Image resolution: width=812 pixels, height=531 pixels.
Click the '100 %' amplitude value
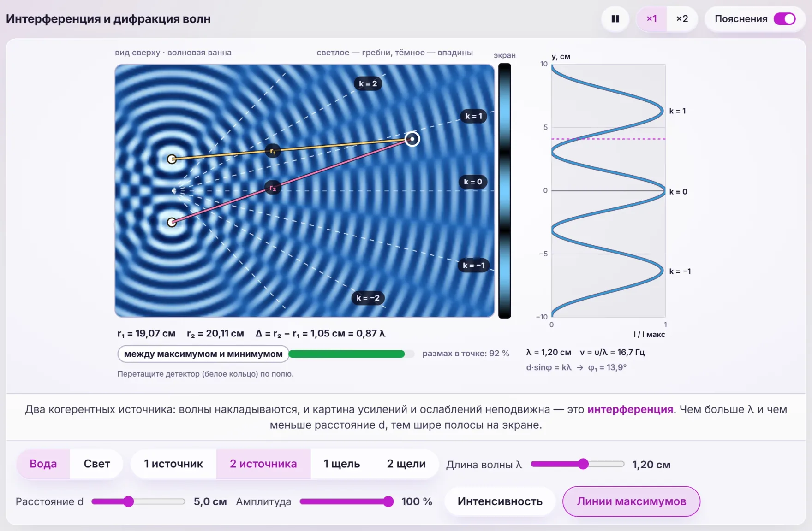[417, 501]
